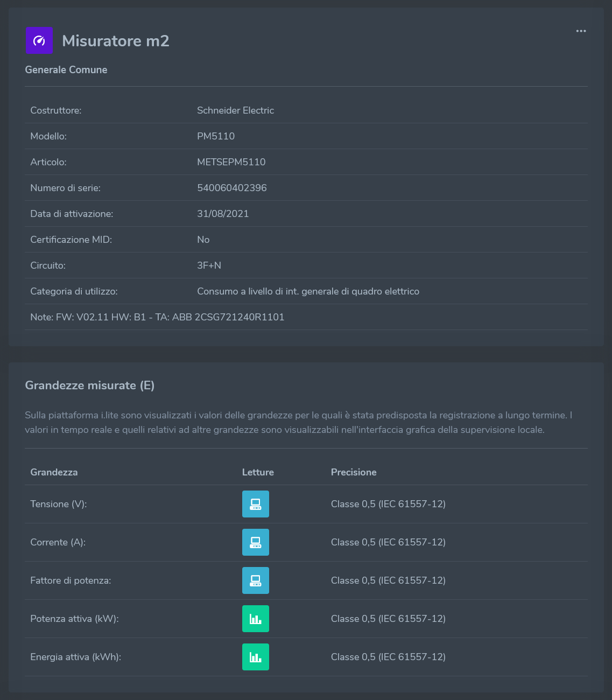Click the serial number 540060402396
The width and height of the screenshot is (612, 700).
pyautogui.click(x=232, y=188)
